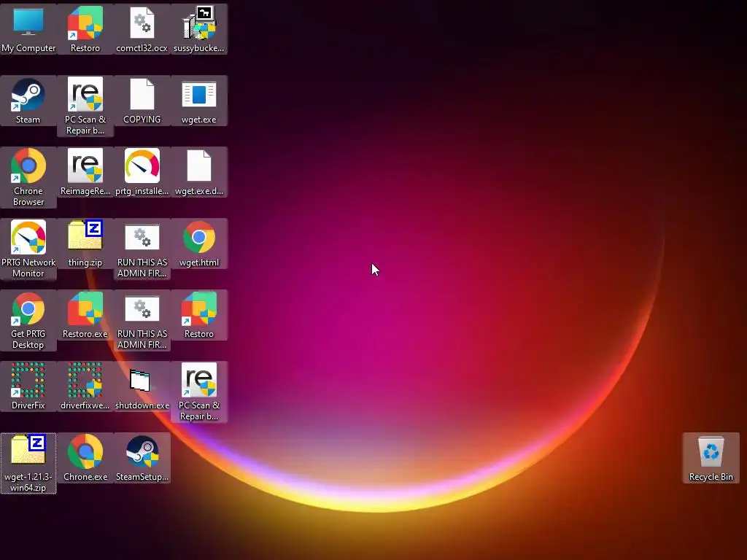Viewport: 747px width, 560px height.
Task: Select the shutdown.exe icon
Action: tap(142, 386)
